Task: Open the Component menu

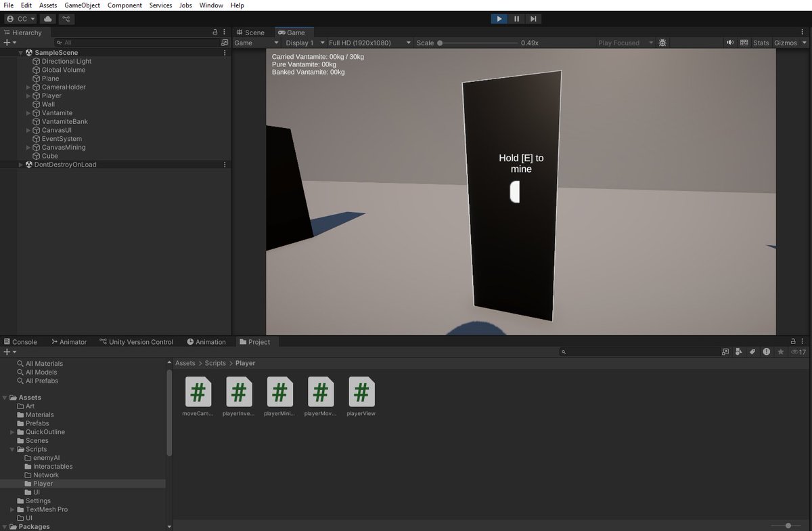Action: click(125, 5)
